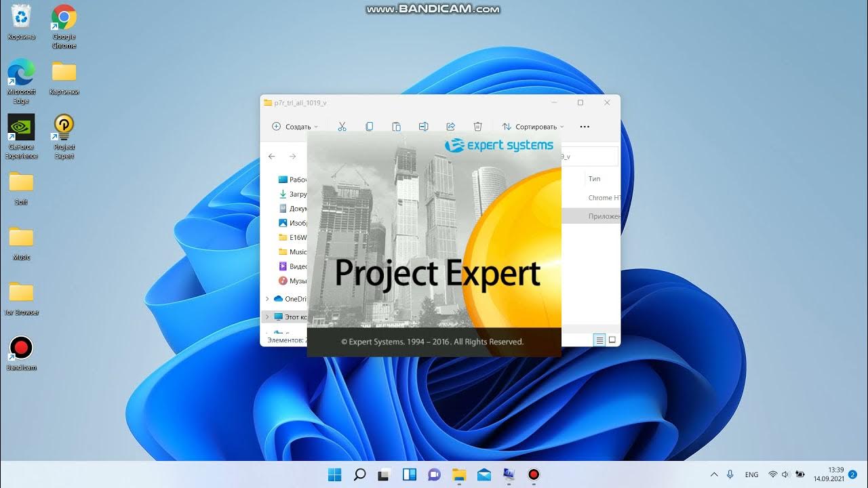
Task: Click the Paste icon in Explorer toolbar
Action: click(x=396, y=127)
